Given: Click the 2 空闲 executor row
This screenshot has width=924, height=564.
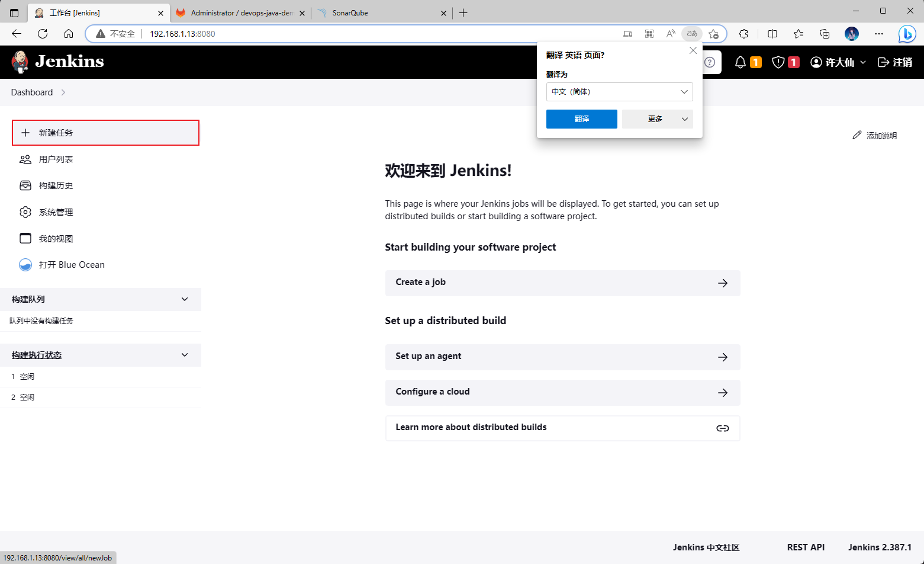Looking at the screenshot, I should 101,398.
